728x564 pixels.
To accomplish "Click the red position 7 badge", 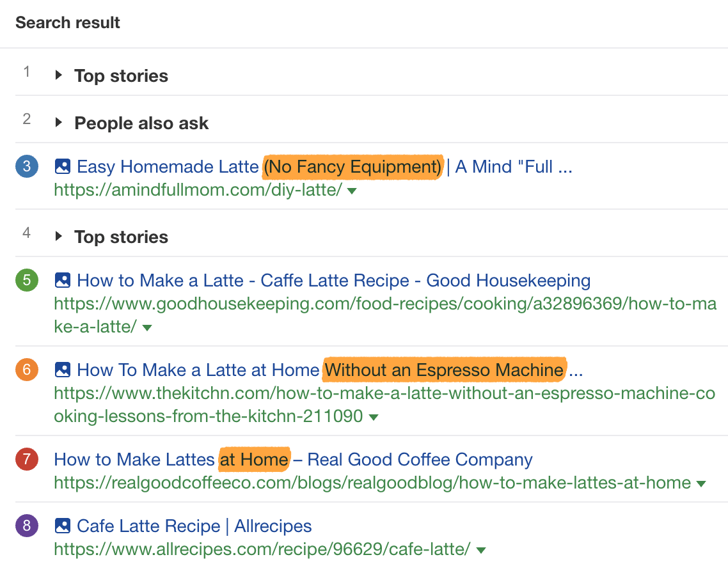I will click(27, 459).
